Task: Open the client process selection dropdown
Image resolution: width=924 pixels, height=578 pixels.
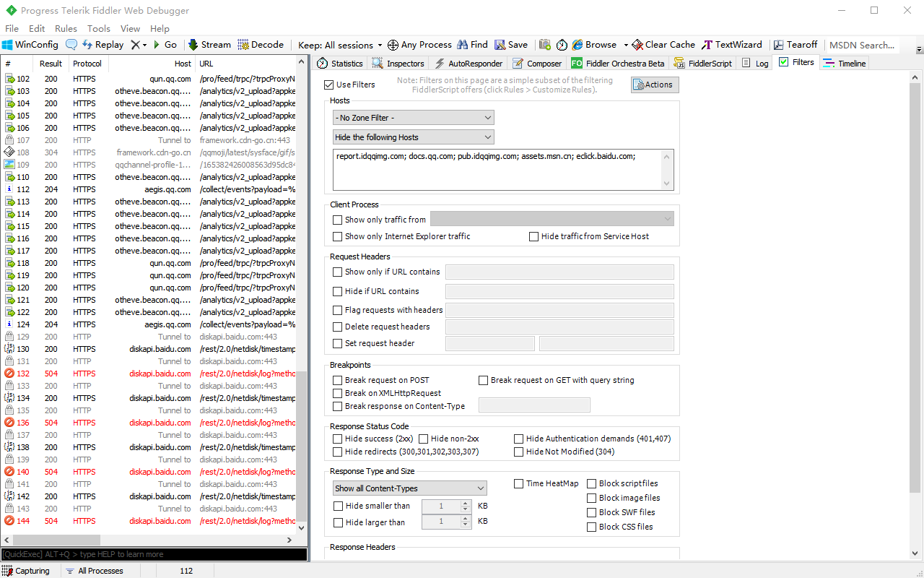Action: pos(552,219)
